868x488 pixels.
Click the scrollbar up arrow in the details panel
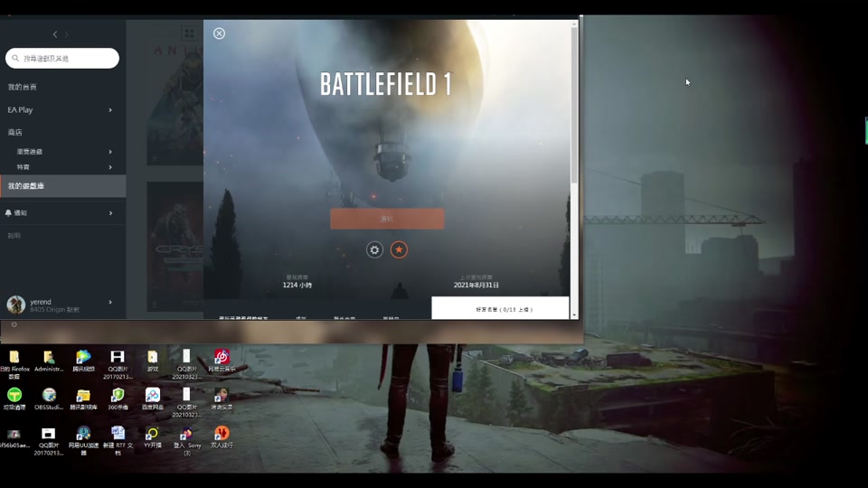click(x=574, y=23)
